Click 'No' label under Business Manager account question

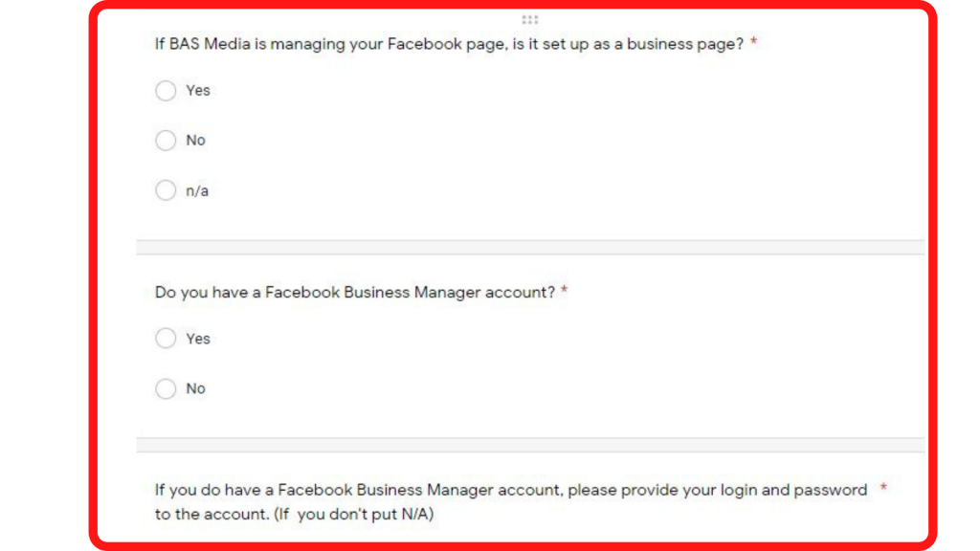click(196, 388)
